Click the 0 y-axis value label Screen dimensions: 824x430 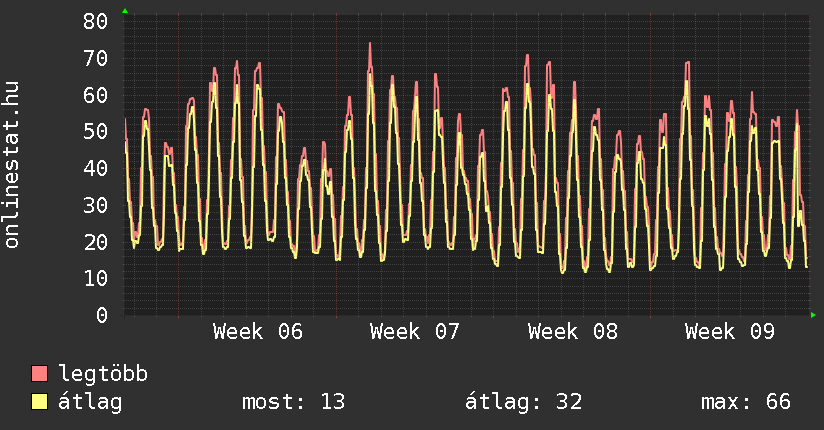click(102, 315)
